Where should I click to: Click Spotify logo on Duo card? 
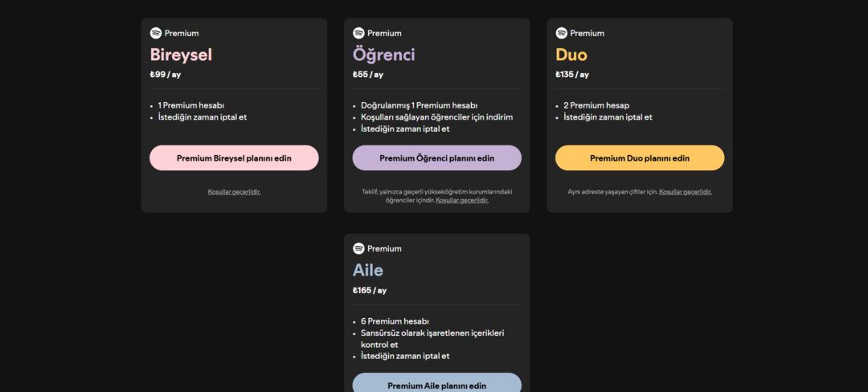pos(561,33)
